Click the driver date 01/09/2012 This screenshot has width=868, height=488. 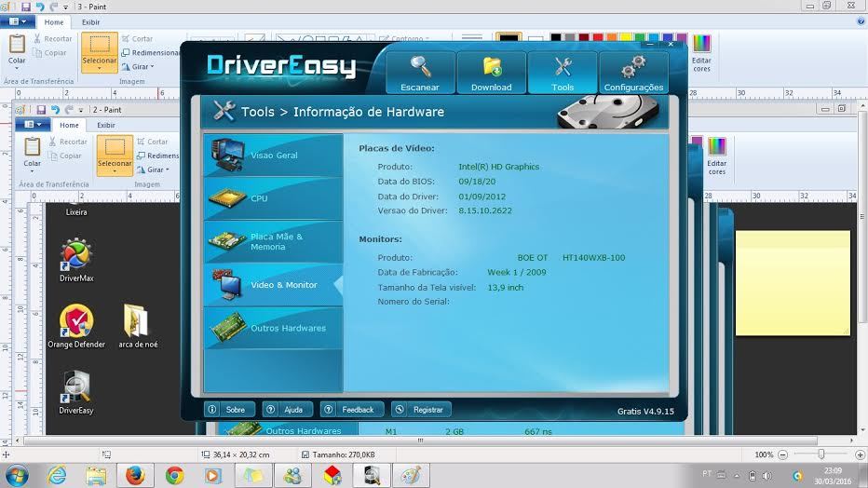481,197
